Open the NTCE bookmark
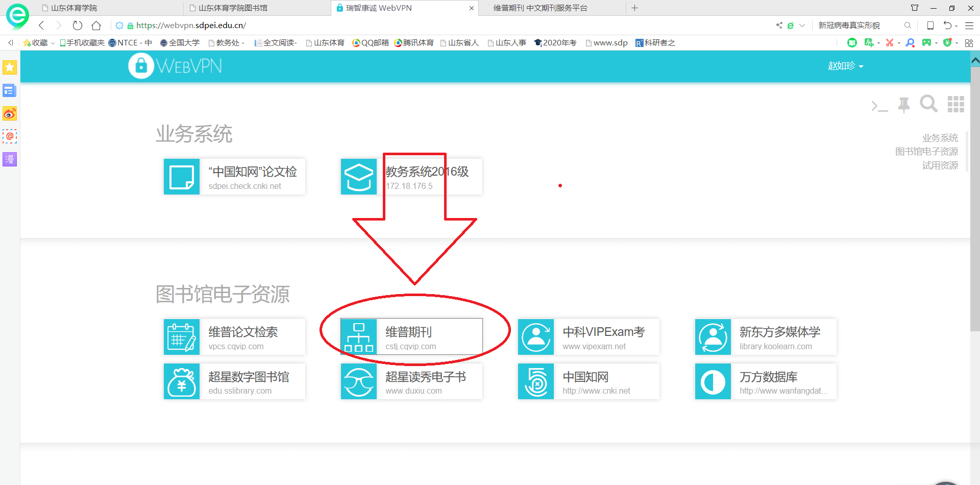This screenshot has width=980, height=485. [130, 43]
